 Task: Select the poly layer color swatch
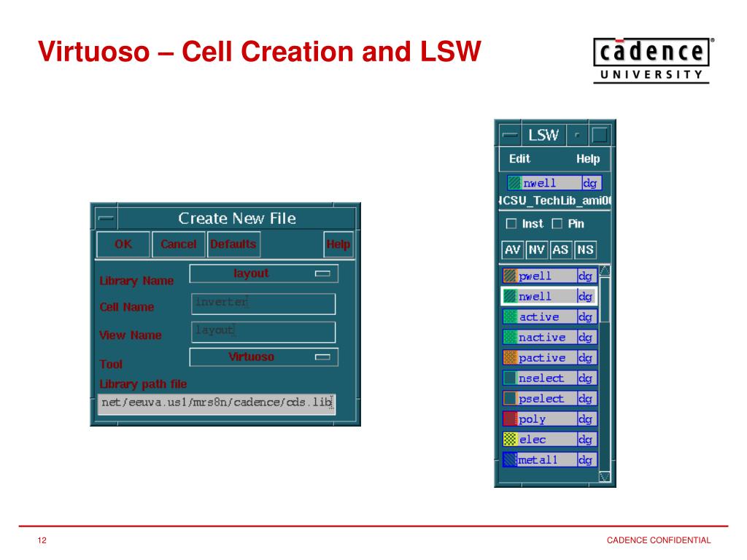pyautogui.click(x=510, y=419)
